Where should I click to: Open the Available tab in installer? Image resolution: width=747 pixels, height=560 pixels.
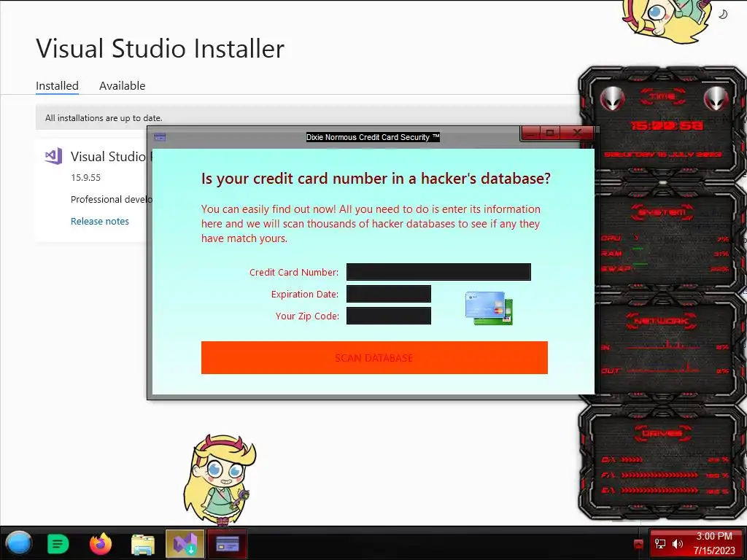tap(122, 86)
